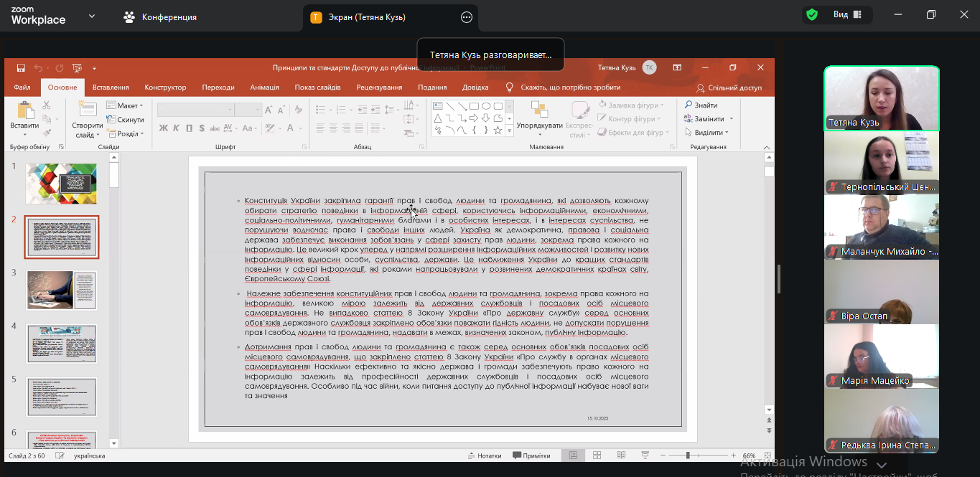Toggle the Примітки comments pane
Image resolution: width=980 pixels, height=477 pixels.
(x=531, y=455)
